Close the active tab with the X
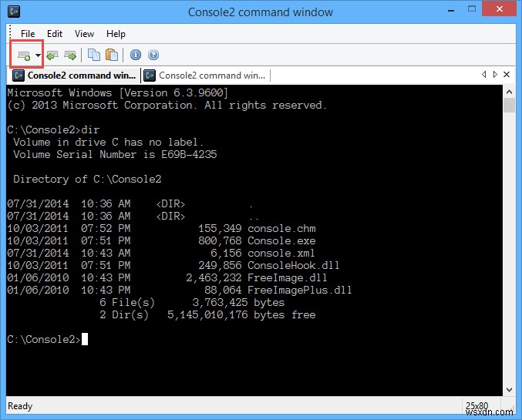 point(507,75)
